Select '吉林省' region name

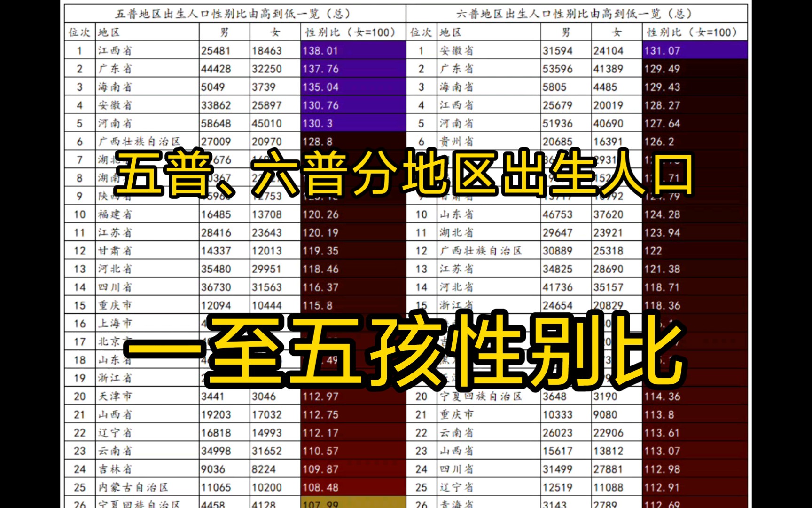click(x=115, y=469)
